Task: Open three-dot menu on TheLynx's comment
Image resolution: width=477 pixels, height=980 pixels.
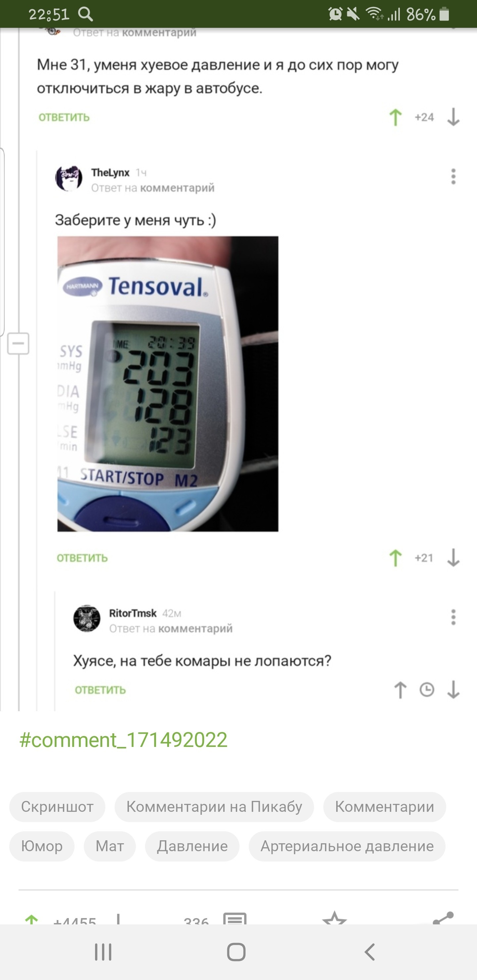Action: 453,176
